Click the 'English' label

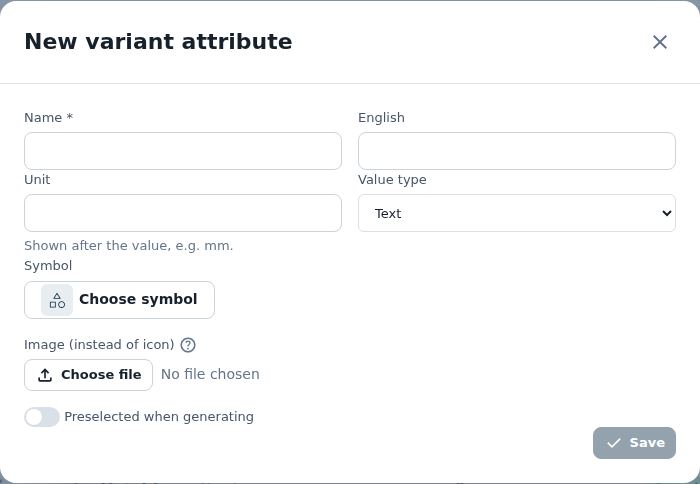[x=381, y=117]
